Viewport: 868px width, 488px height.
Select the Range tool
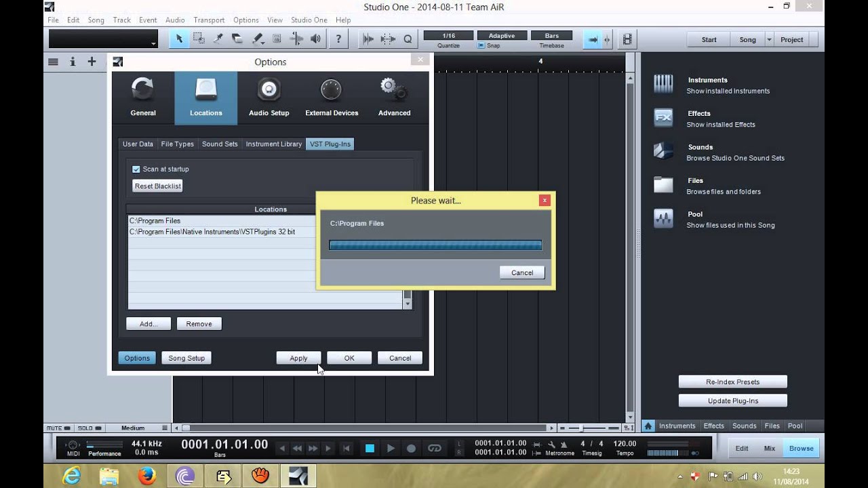pyautogui.click(x=199, y=39)
